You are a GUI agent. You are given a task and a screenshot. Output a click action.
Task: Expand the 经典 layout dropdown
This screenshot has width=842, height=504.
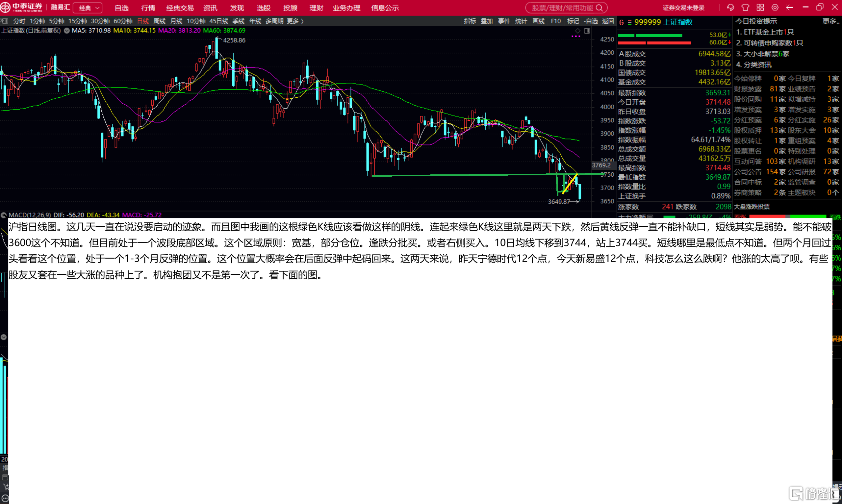pos(88,8)
